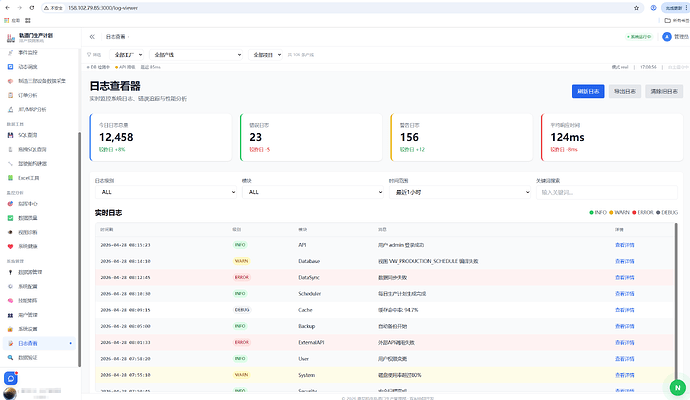This screenshot has width=690, height=400.
Task: Open the 时间范围 最近1小时 dropdown
Action: (x=460, y=192)
